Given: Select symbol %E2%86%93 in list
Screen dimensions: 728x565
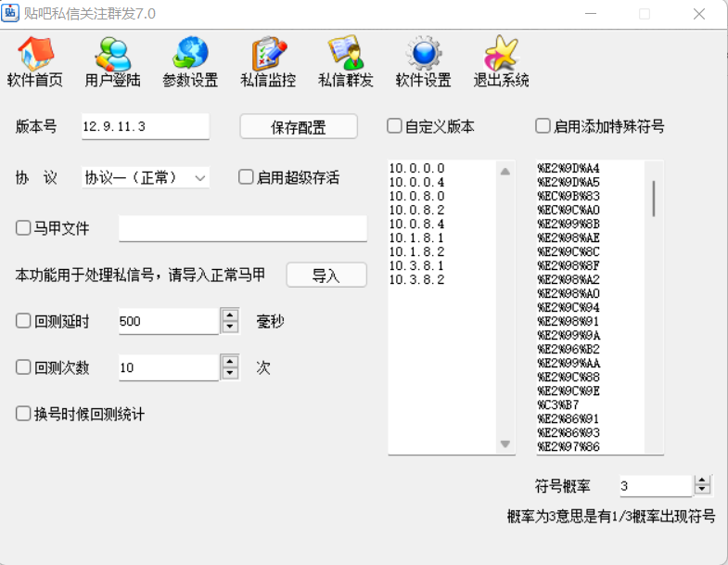Looking at the screenshot, I should [568, 433].
